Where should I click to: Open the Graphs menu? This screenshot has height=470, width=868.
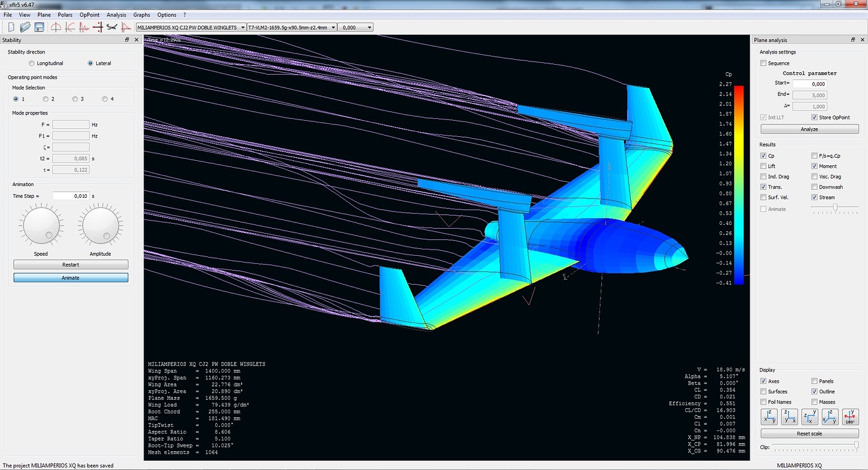coord(141,14)
